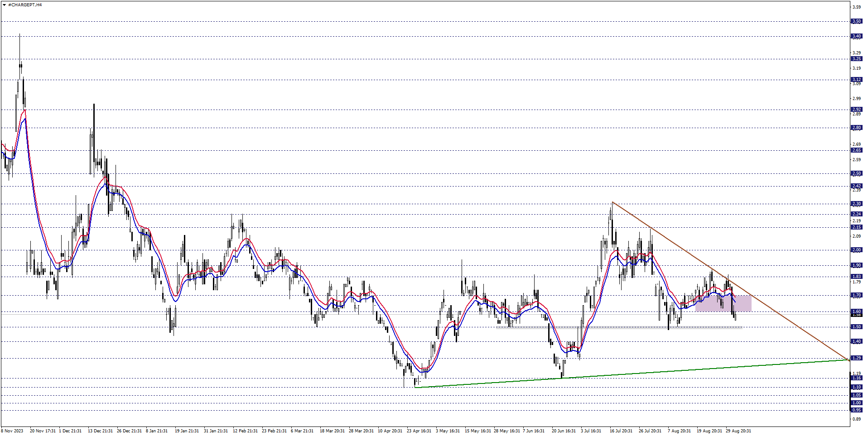Image resolution: width=868 pixels, height=436 pixels.
Task: Click the 3 May 16:31 time label
Action: (x=448, y=431)
